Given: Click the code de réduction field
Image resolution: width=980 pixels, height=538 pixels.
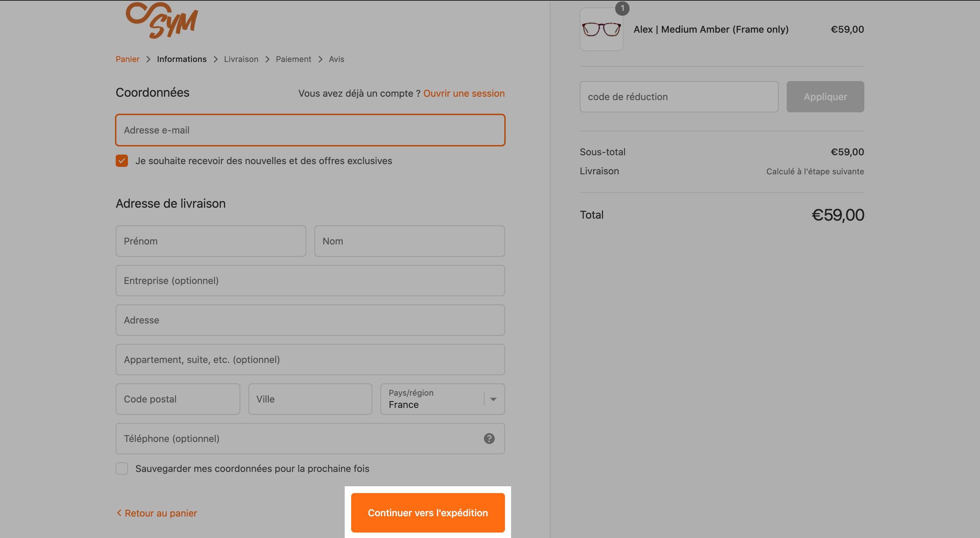Looking at the screenshot, I should point(679,97).
